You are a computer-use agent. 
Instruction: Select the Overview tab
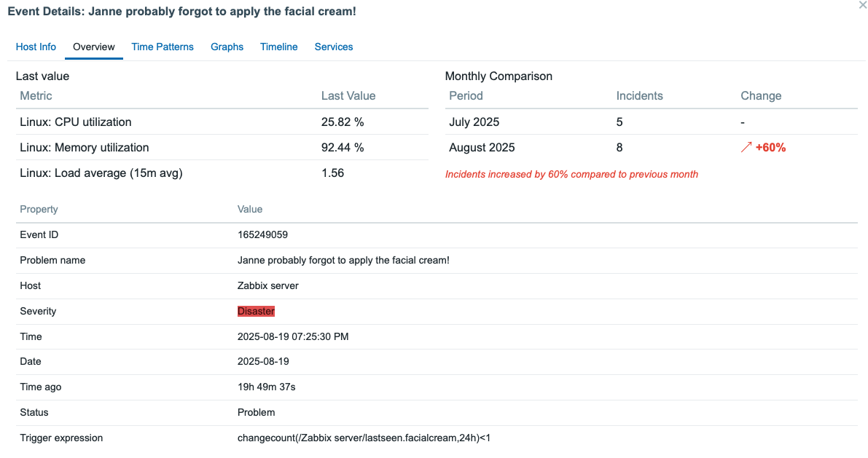click(x=94, y=47)
